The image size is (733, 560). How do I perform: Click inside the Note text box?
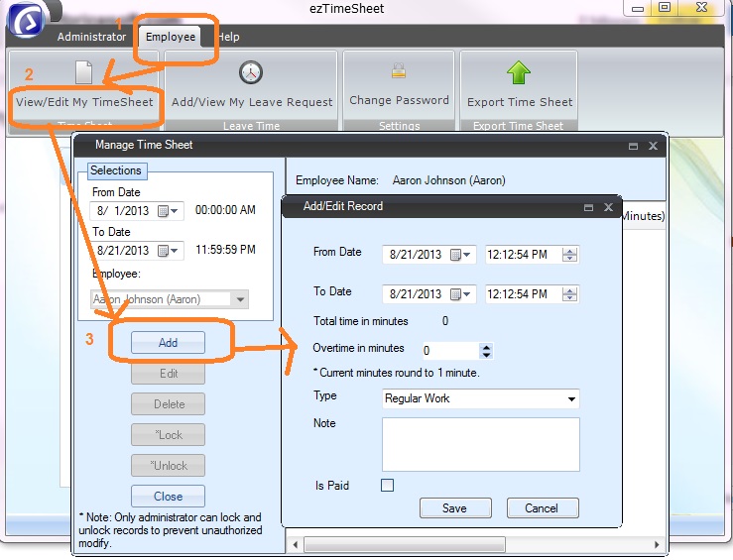(x=480, y=443)
